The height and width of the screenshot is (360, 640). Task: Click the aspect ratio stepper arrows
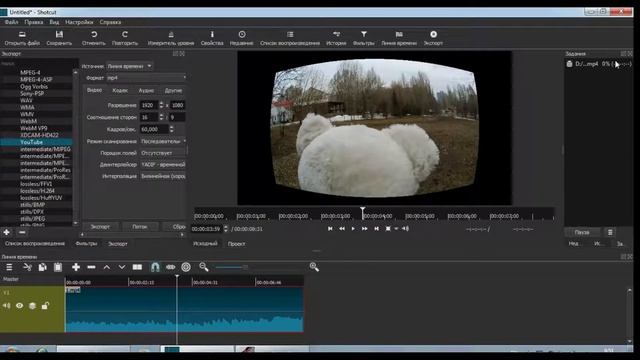pyautogui.click(x=161, y=117)
